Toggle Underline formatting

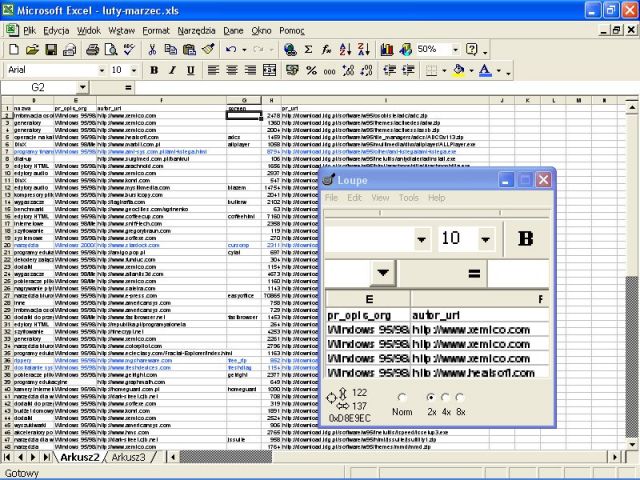coord(191,70)
